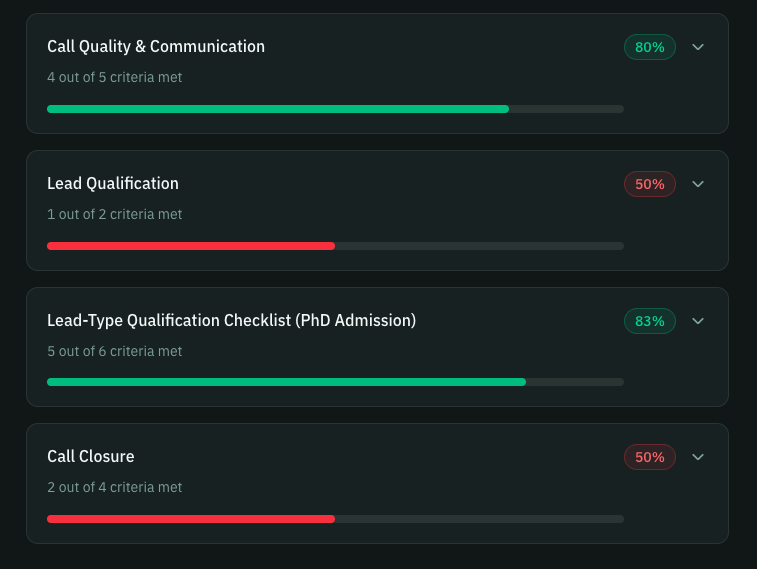Expand the Call Quality & Communication section
This screenshot has height=569, width=757.
pyautogui.click(x=698, y=47)
